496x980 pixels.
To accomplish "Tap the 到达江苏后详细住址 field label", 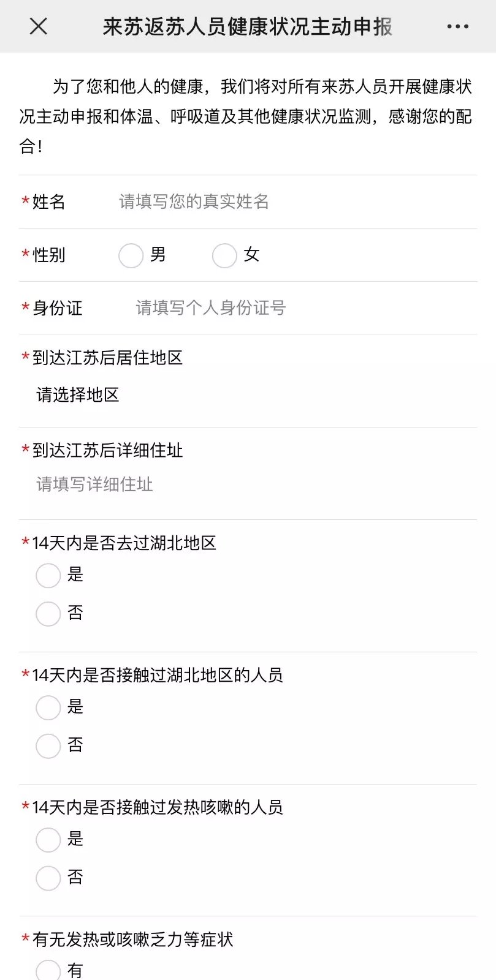I will point(108,450).
